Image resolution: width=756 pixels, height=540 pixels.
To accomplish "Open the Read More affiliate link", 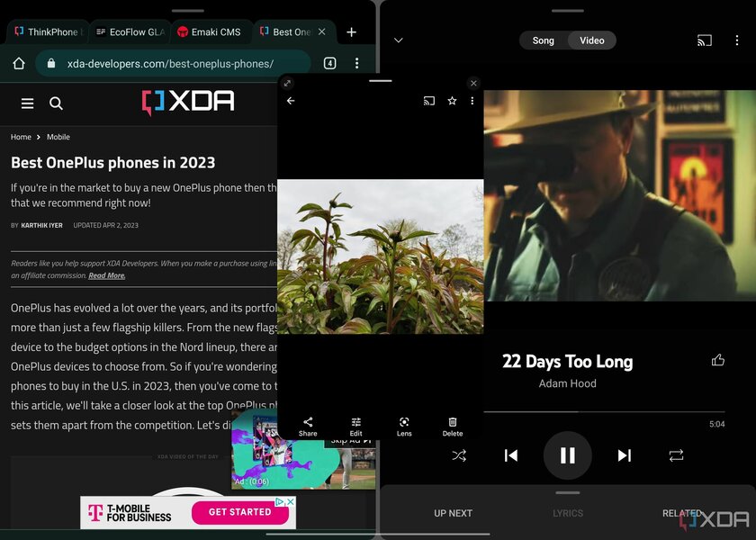I will (106, 275).
